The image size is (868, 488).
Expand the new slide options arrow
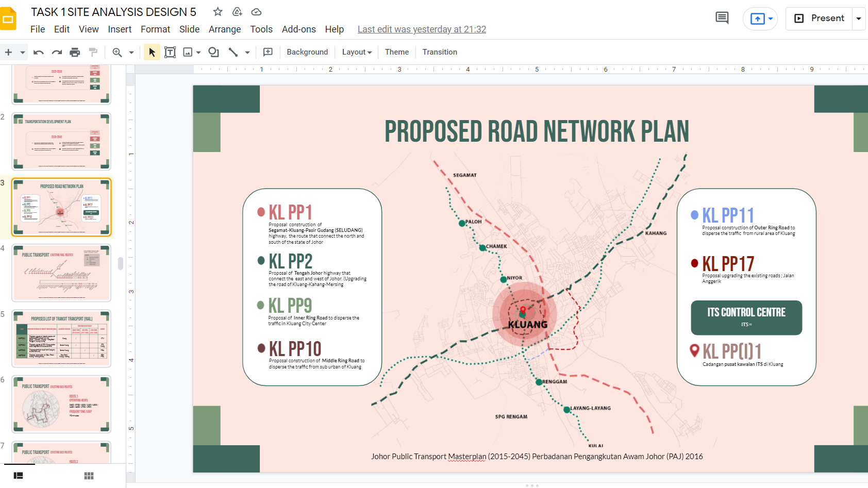click(22, 52)
